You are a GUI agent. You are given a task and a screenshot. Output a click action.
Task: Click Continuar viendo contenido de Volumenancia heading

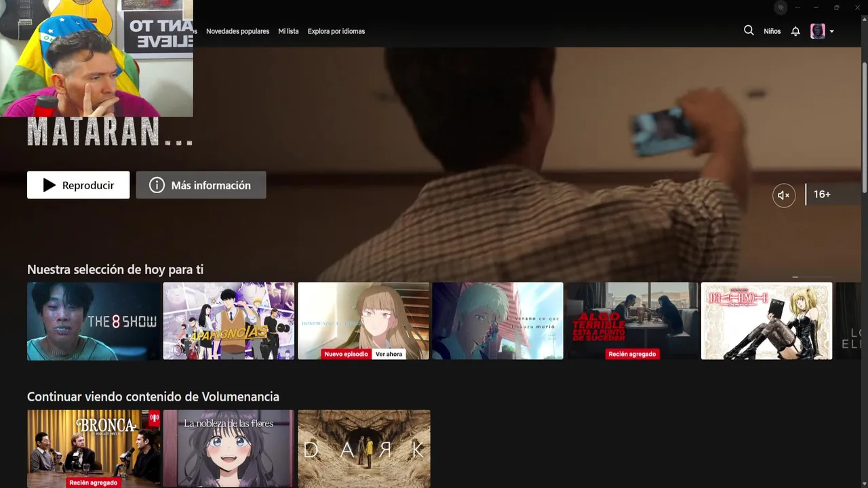pyautogui.click(x=153, y=396)
